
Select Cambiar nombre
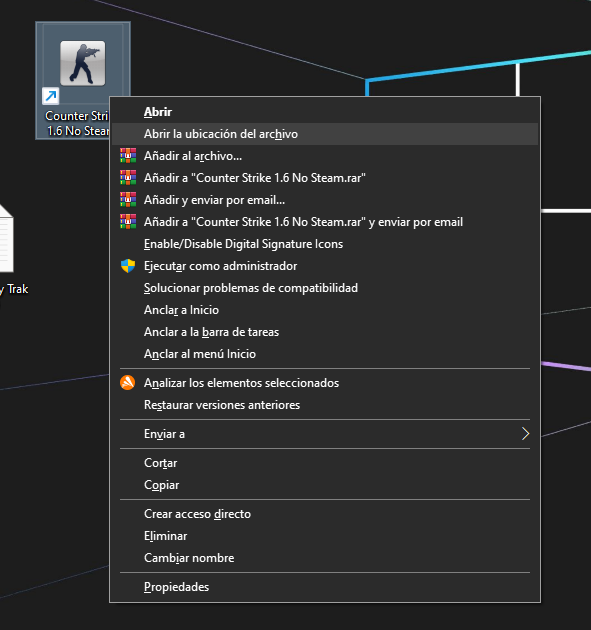pyautogui.click(x=325, y=558)
